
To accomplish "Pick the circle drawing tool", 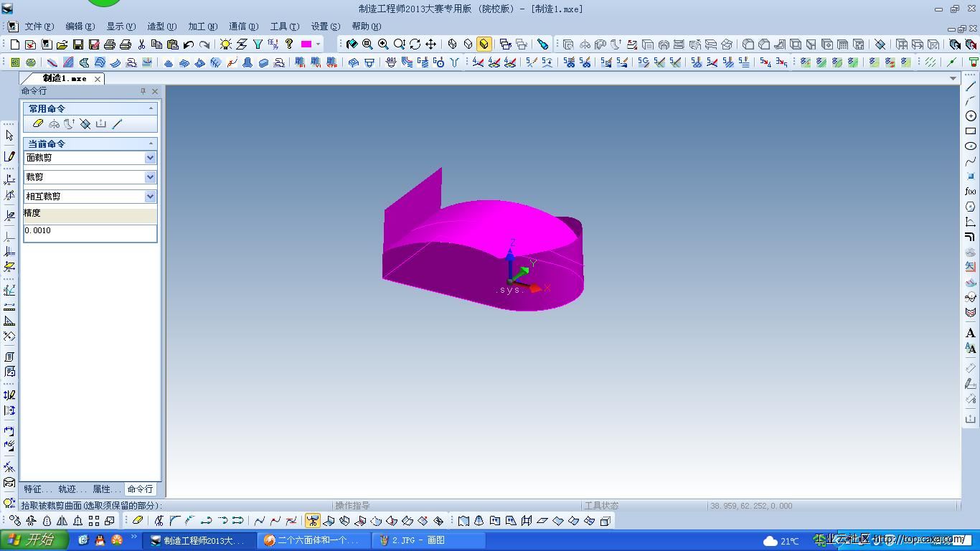I will click(x=971, y=116).
